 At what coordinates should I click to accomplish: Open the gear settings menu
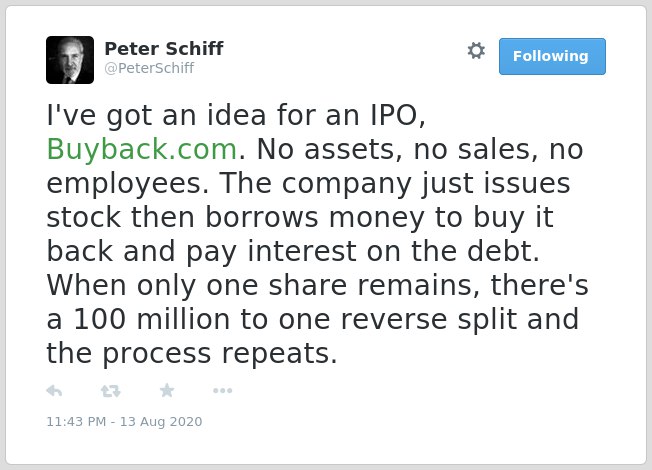(476, 51)
